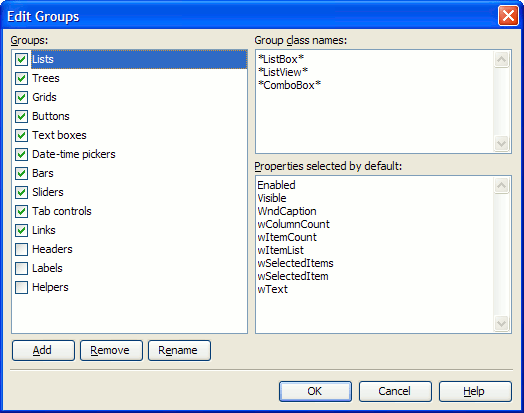Select the Text boxes group name
This screenshot has width=524, height=413.
click(59, 135)
